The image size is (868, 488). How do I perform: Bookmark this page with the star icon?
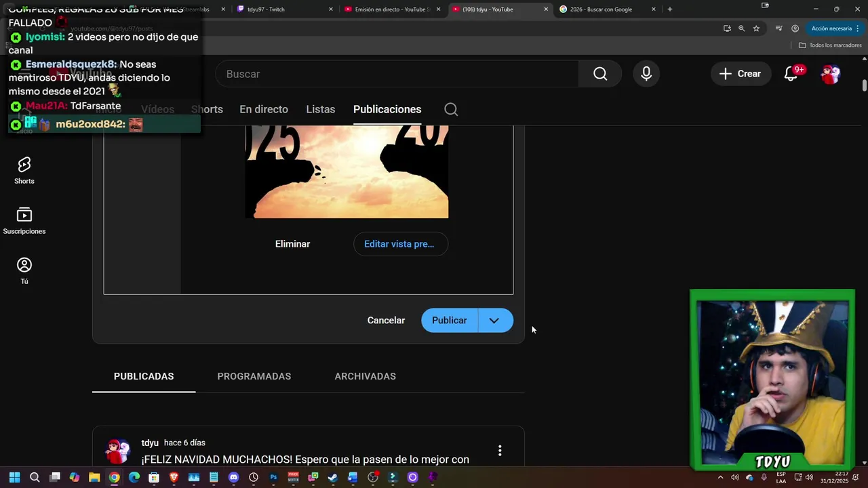(756, 28)
